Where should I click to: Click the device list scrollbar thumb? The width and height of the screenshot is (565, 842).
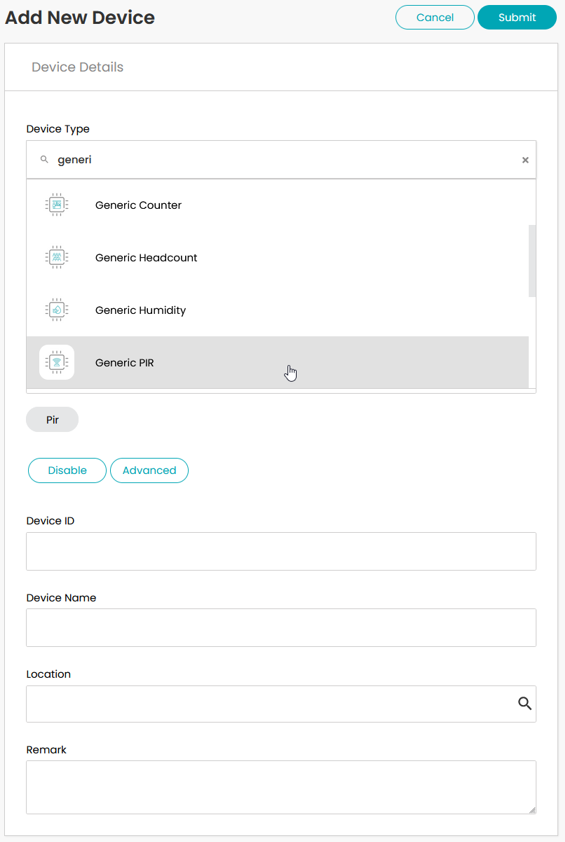[x=532, y=261]
